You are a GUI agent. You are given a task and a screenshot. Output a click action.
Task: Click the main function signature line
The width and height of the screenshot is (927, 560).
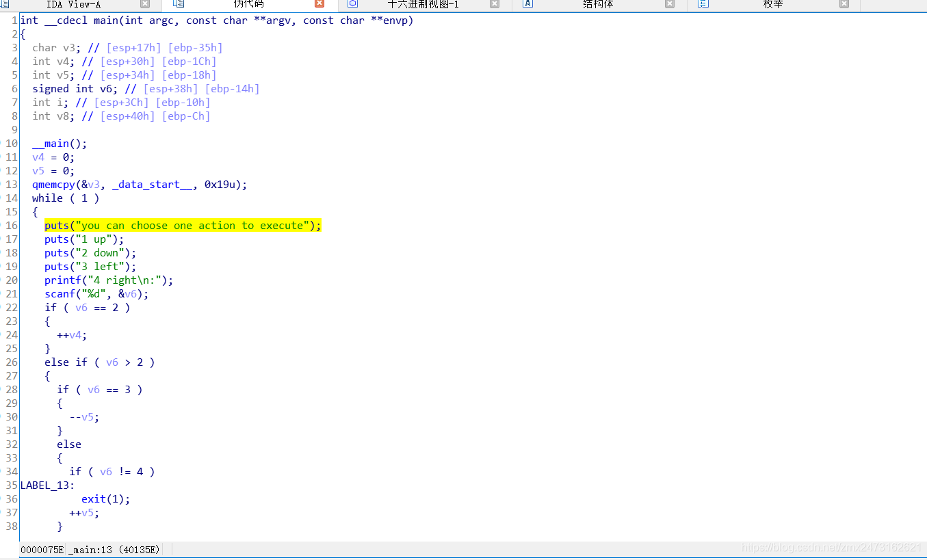click(x=217, y=21)
